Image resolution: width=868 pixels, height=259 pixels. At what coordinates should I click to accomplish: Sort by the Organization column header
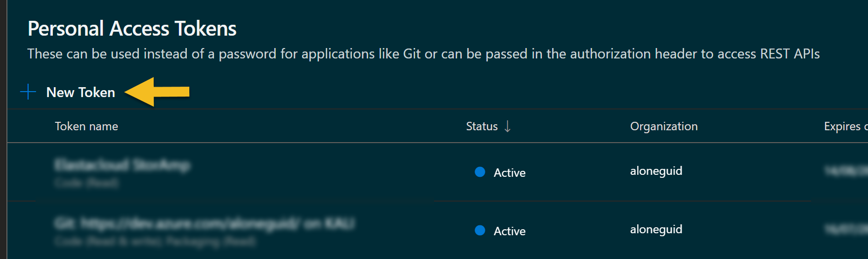(x=664, y=126)
